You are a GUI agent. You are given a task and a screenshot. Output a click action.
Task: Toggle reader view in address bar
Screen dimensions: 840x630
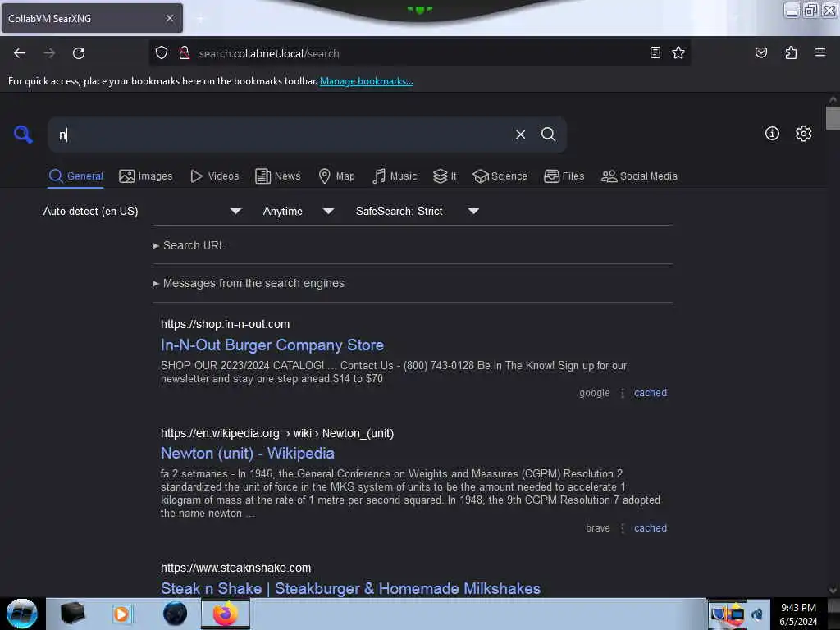[x=655, y=52]
